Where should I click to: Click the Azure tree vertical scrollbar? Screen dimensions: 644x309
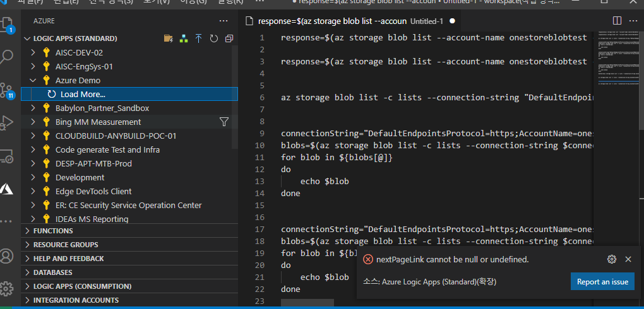tap(235, 97)
